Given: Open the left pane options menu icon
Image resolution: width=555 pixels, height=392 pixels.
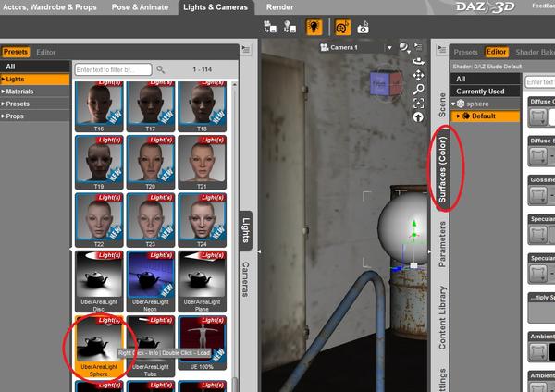Looking at the screenshot, I should (246, 49).
